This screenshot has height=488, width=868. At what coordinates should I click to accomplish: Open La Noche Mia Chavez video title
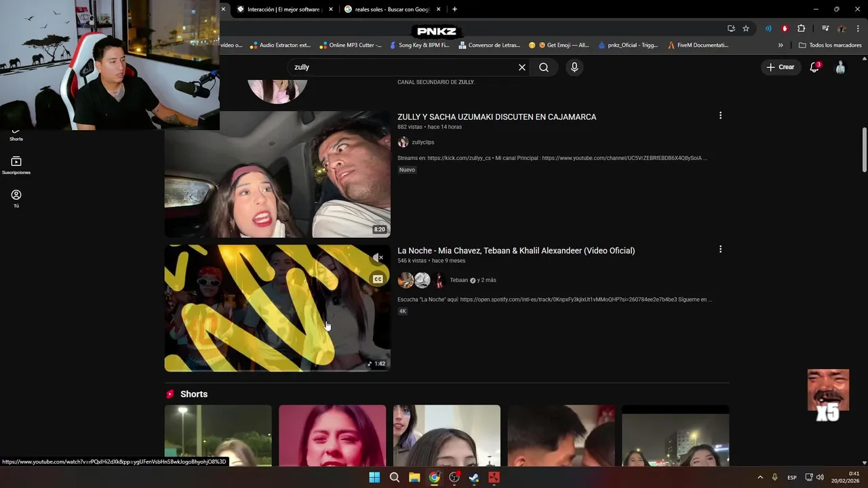(x=516, y=250)
